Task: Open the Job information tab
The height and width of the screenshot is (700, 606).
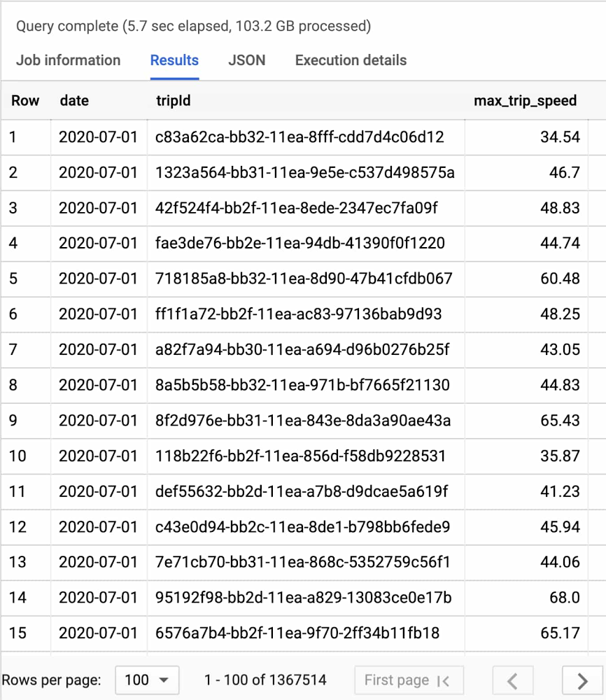Action: point(69,60)
